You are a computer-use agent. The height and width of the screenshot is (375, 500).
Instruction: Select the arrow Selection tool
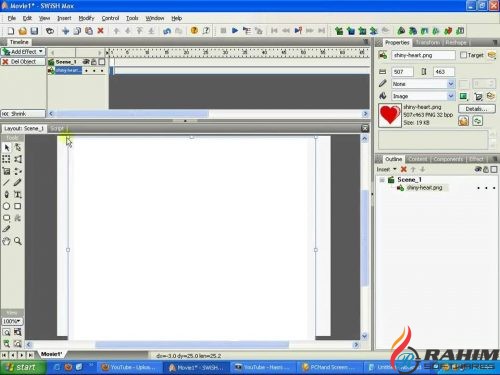pyautogui.click(x=7, y=147)
